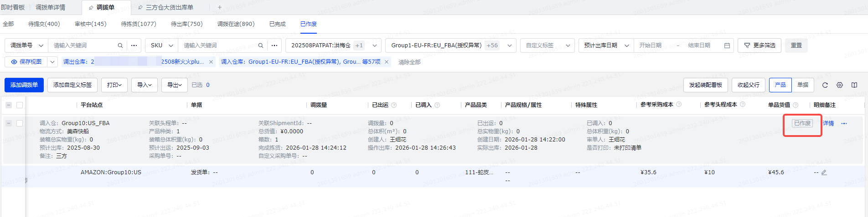
Task: Click the 收起父行 button
Action: [749, 85]
